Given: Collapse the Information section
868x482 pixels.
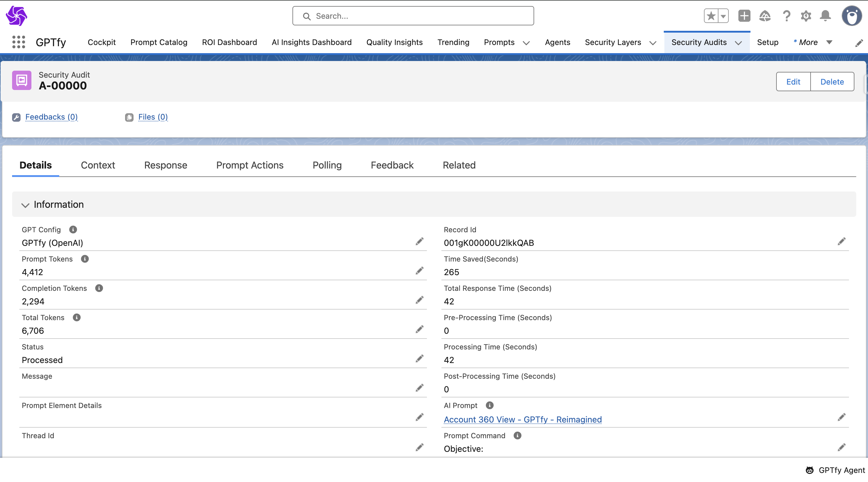Looking at the screenshot, I should click(x=25, y=205).
